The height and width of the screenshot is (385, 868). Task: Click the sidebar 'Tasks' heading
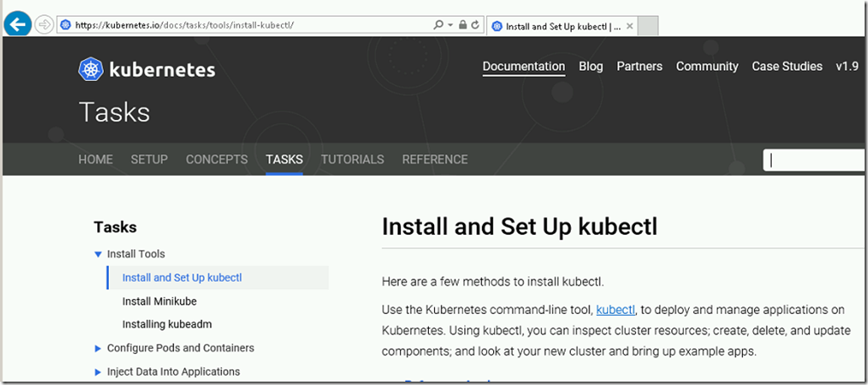115,227
